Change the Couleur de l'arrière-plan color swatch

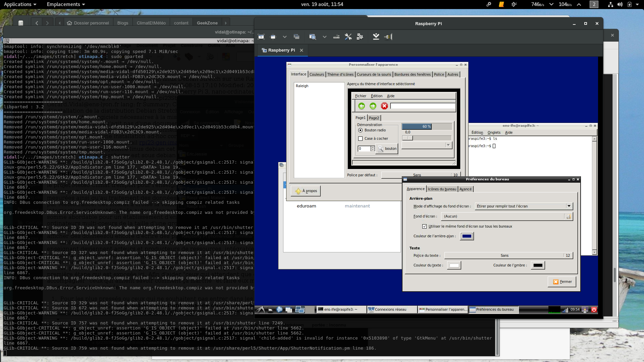click(467, 236)
